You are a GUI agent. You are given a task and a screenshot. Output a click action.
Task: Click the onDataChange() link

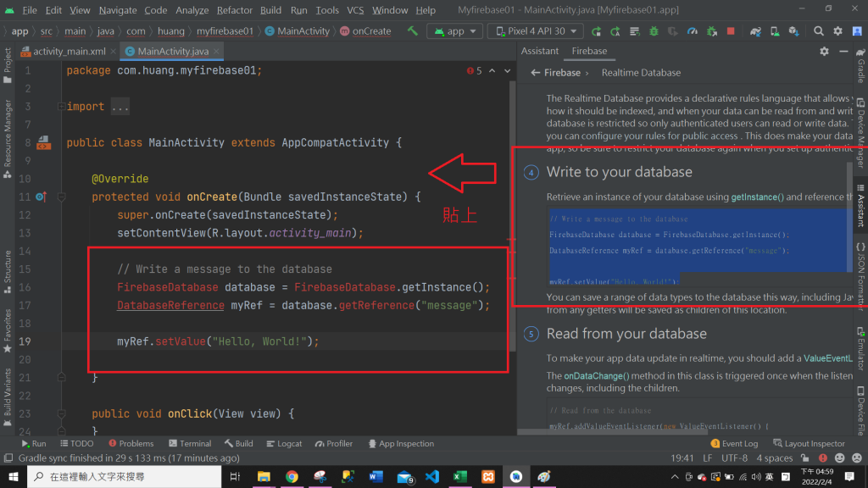pyautogui.click(x=596, y=375)
